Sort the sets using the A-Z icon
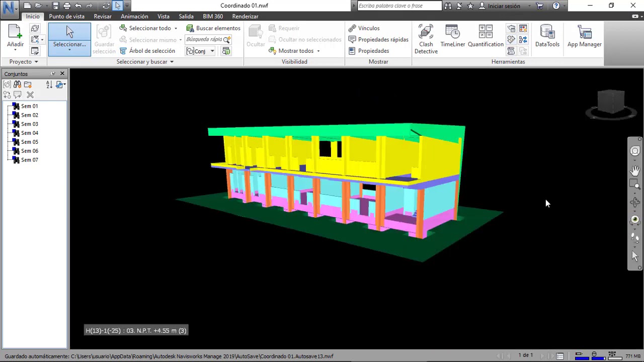This screenshot has height=362, width=644. coord(49,85)
